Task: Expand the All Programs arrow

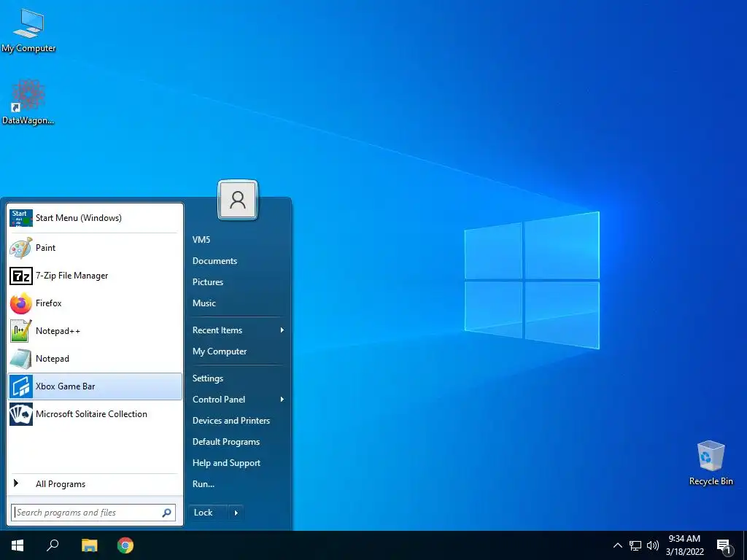Action: coord(16,483)
